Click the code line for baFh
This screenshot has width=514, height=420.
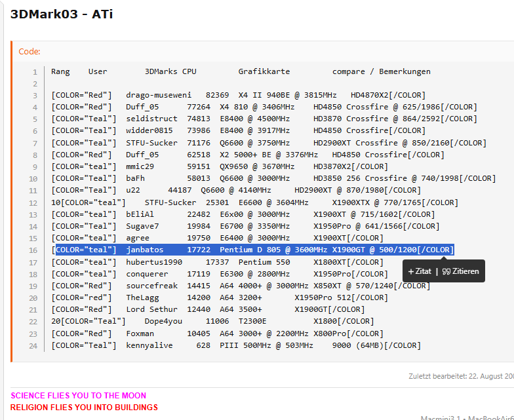click(273, 178)
